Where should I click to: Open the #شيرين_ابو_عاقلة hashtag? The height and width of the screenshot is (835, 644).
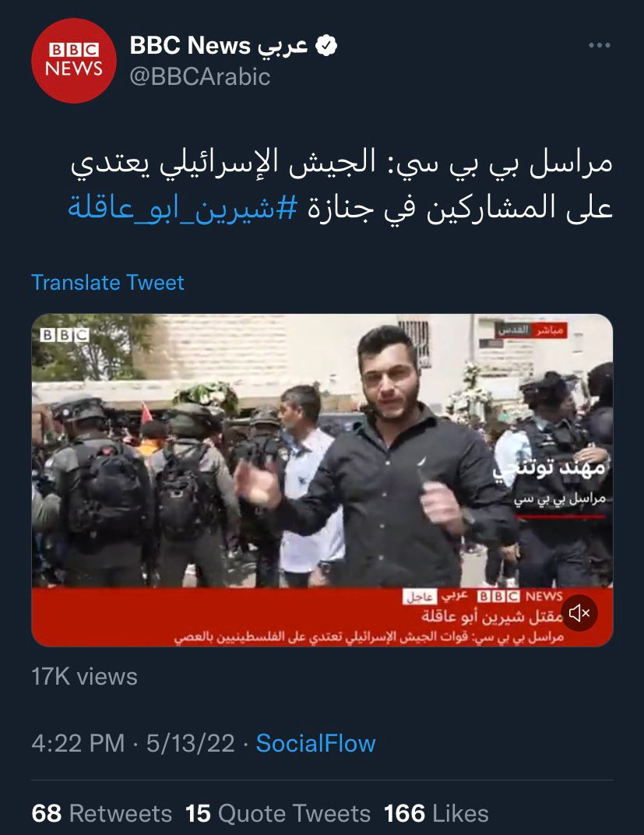click(182, 207)
